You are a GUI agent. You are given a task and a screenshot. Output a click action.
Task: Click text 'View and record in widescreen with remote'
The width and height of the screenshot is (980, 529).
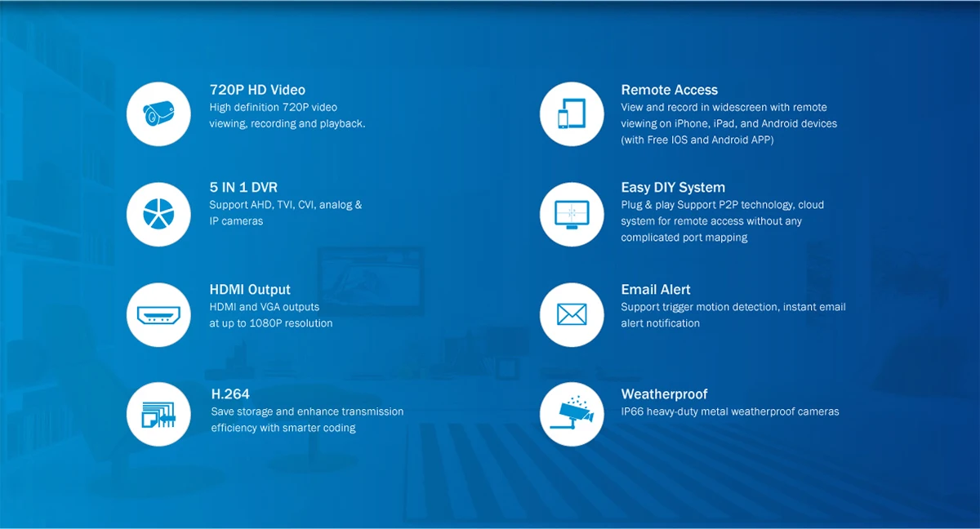pos(724,107)
